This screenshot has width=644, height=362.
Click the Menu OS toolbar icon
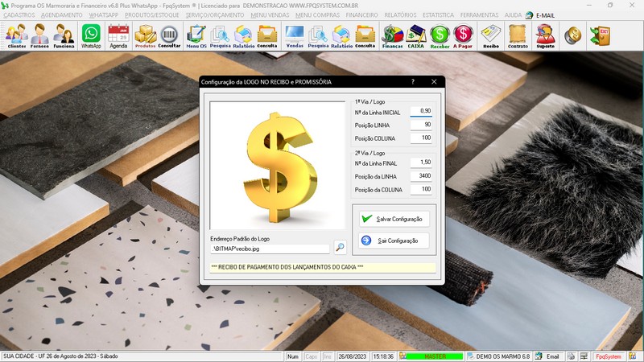point(196,35)
